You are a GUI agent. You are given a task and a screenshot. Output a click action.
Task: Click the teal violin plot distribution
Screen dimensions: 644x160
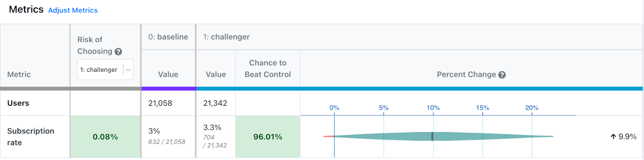443,136
